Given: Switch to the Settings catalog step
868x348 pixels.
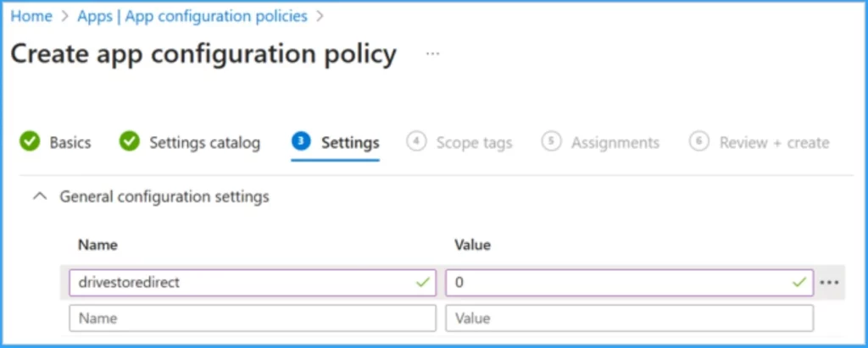Looking at the screenshot, I should point(190,143).
